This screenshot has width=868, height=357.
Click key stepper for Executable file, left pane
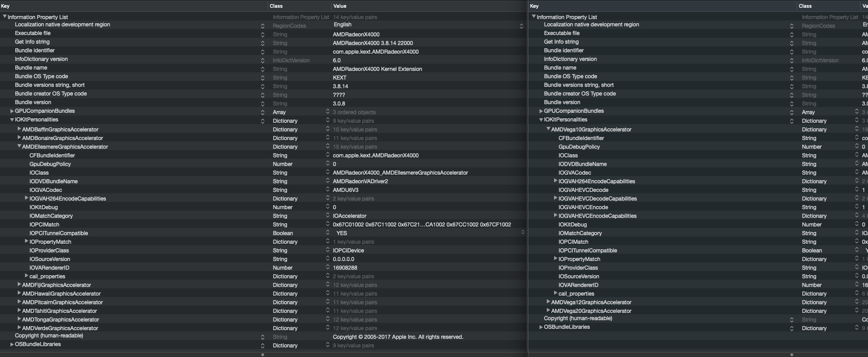click(x=262, y=35)
